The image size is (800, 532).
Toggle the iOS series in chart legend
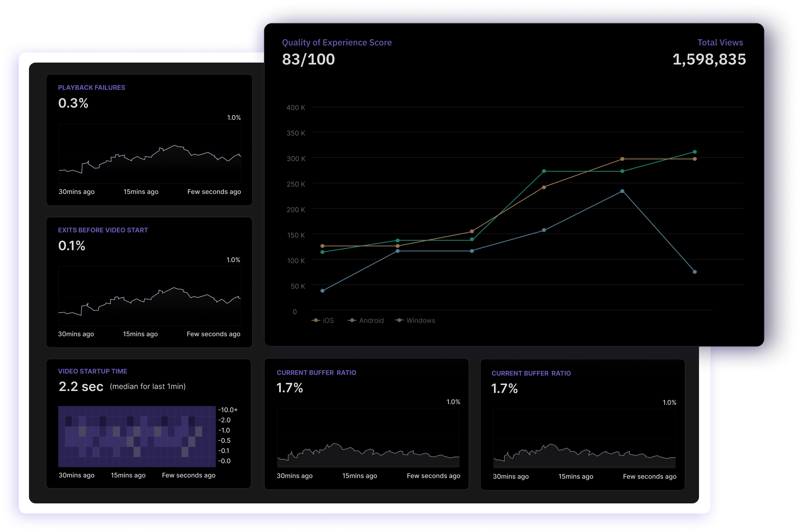[323, 320]
